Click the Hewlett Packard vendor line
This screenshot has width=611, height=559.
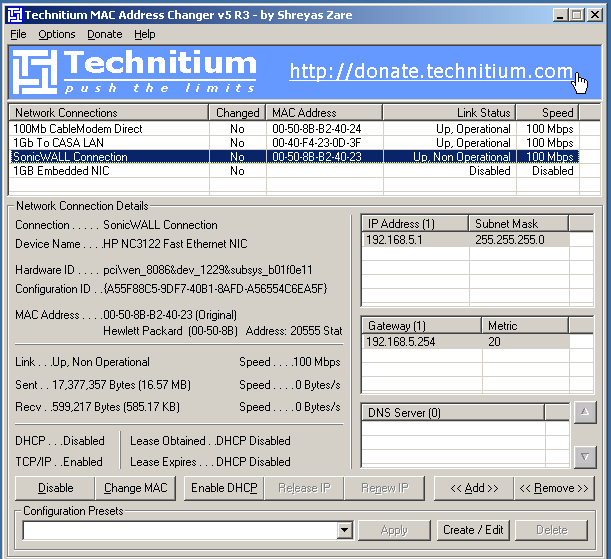pyautogui.click(x=223, y=331)
